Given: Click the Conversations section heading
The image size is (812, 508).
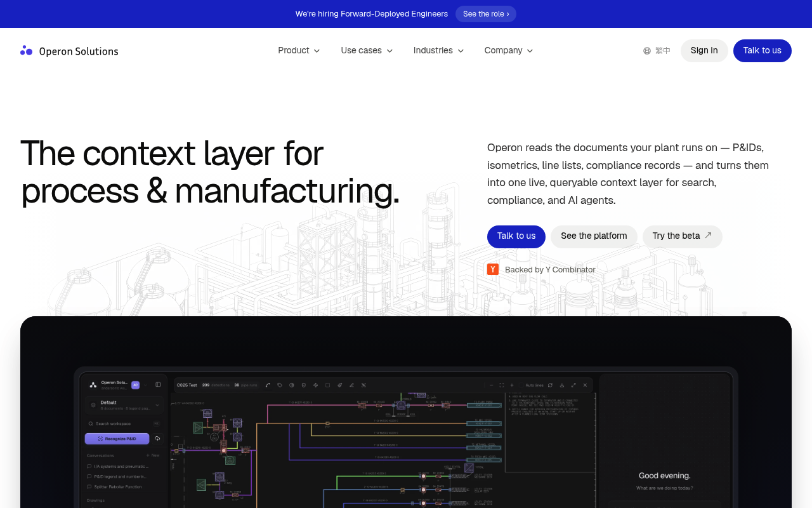Looking at the screenshot, I should [x=100, y=455].
